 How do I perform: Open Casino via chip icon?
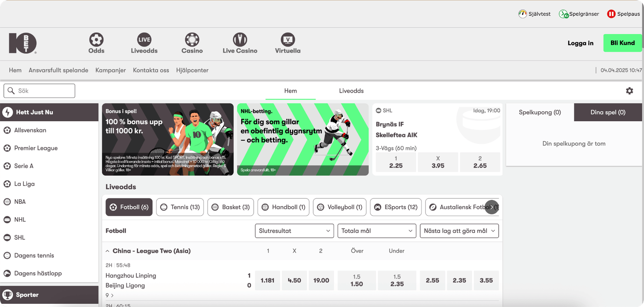pos(192,39)
